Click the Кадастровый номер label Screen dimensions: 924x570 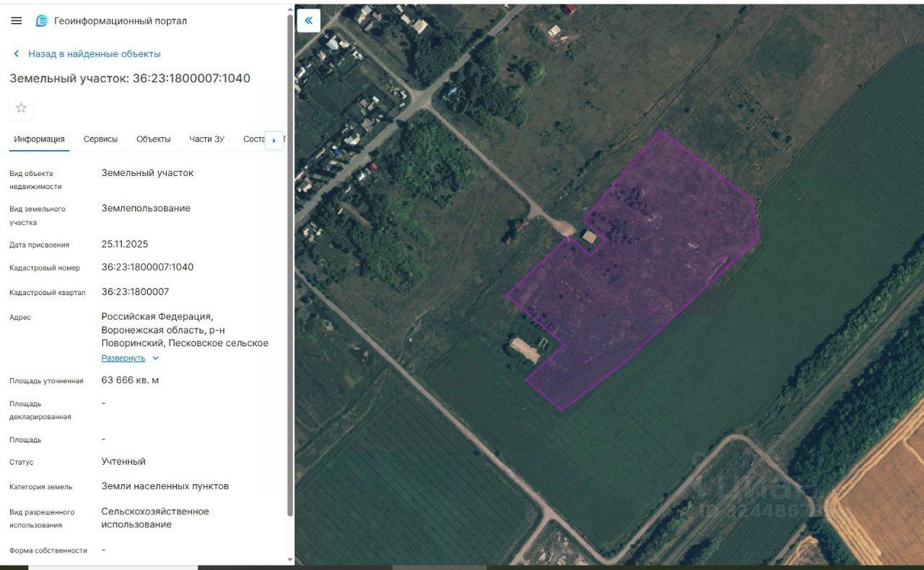point(45,268)
